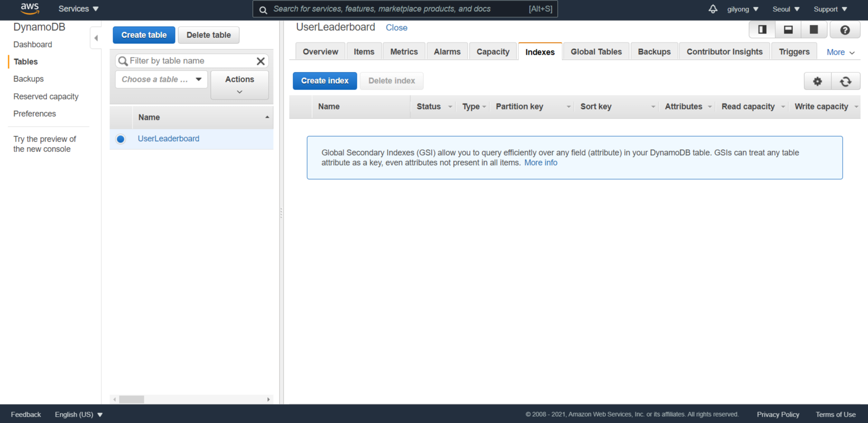The width and height of the screenshot is (868, 423).
Task: Go to Dashboard in sidebar
Action: click(33, 44)
